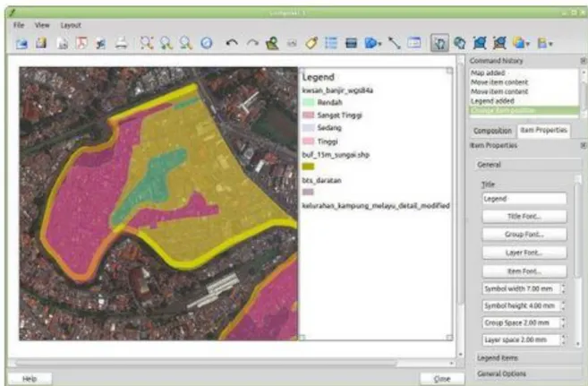This screenshot has height=386, width=588.
Task: Switch to the Item Properties tab
Action: click(x=543, y=130)
